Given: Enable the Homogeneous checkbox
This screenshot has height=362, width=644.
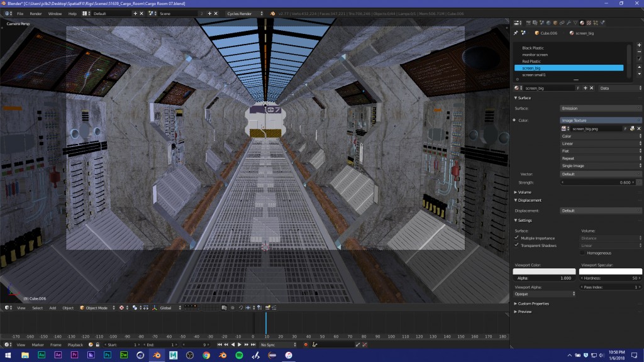Looking at the screenshot, I should coord(584,253).
